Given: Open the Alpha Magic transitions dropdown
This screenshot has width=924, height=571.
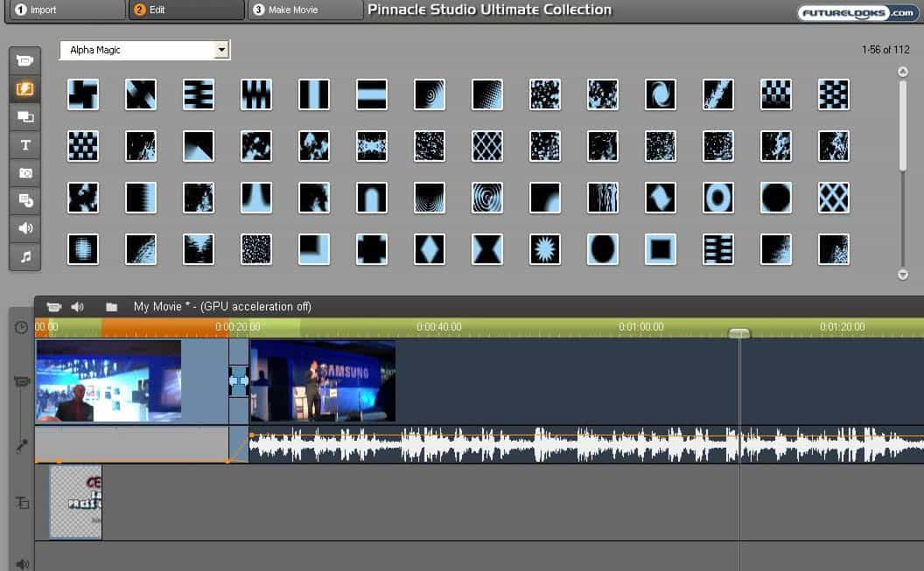Looking at the screenshot, I should 221,50.
